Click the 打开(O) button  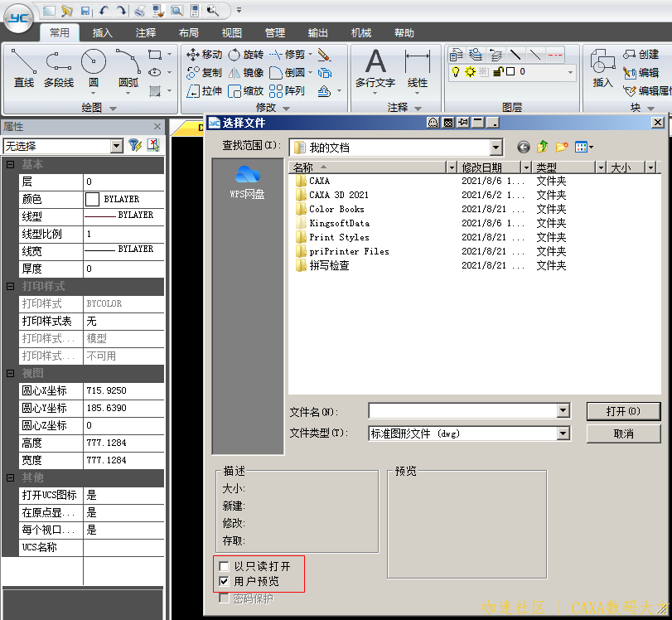click(x=623, y=411)
